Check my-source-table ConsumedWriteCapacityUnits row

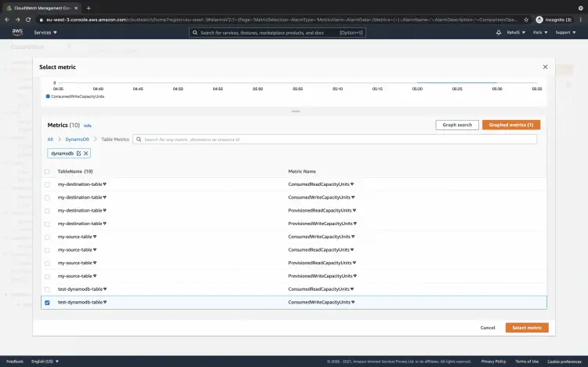[x=47, y=237]
